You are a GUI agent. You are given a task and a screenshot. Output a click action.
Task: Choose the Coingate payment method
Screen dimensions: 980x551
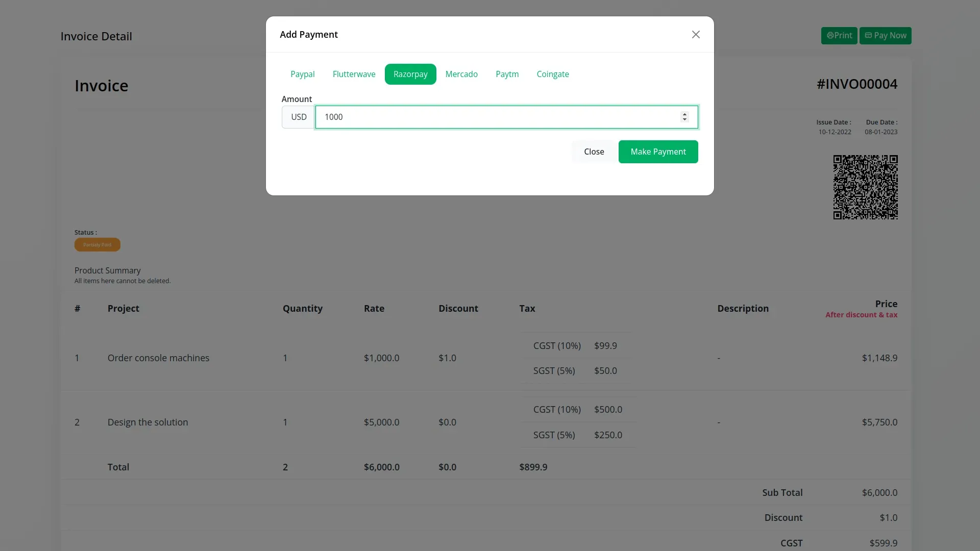(x=553, y=74)
